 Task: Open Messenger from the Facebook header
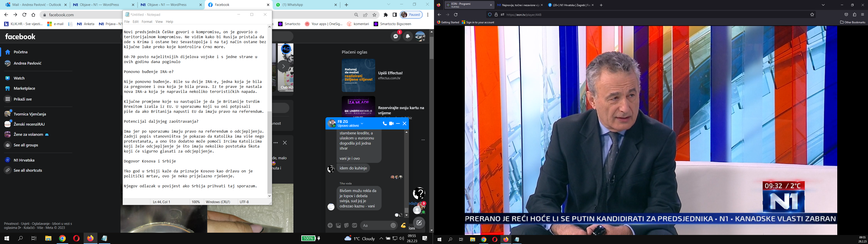(395, 36)
